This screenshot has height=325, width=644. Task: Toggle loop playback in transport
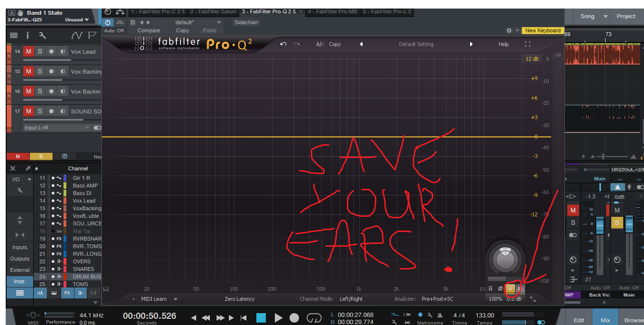314,317
